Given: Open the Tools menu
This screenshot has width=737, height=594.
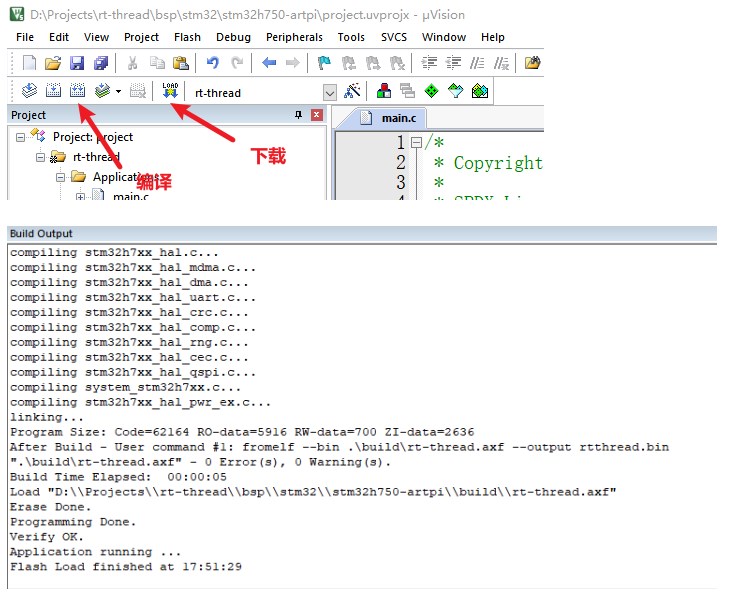Looking at the screenshot, I should (x=351, y=37).
